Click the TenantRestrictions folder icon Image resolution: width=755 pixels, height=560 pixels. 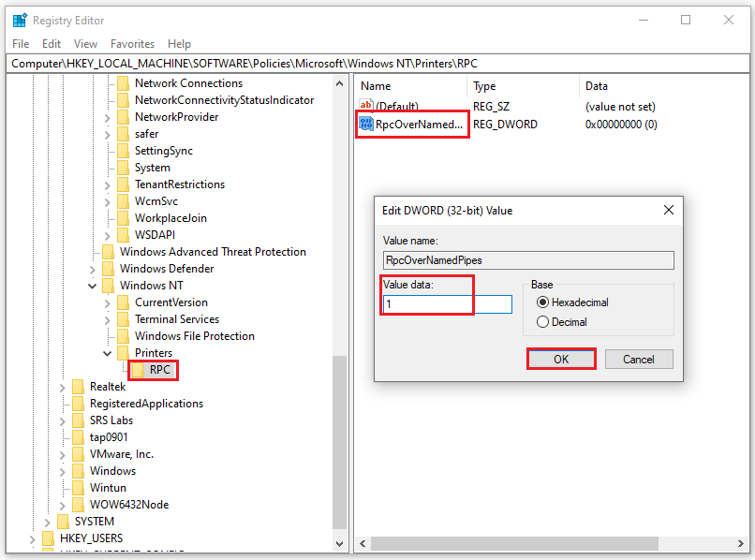[x=123, y=184]
